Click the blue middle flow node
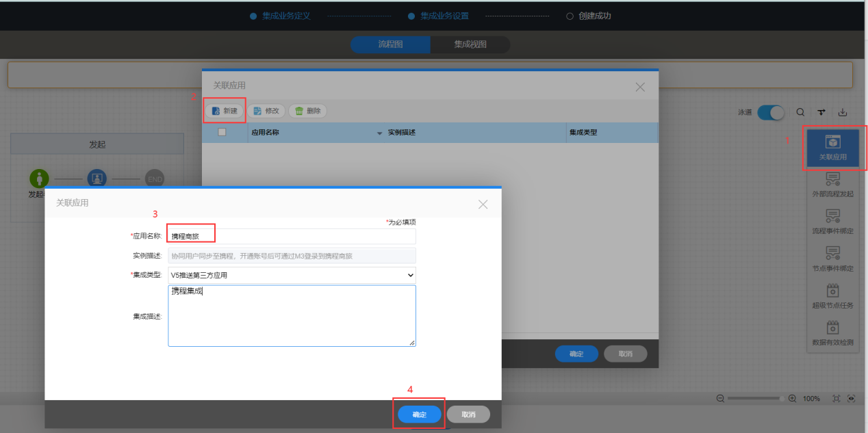 click(97, 179)
